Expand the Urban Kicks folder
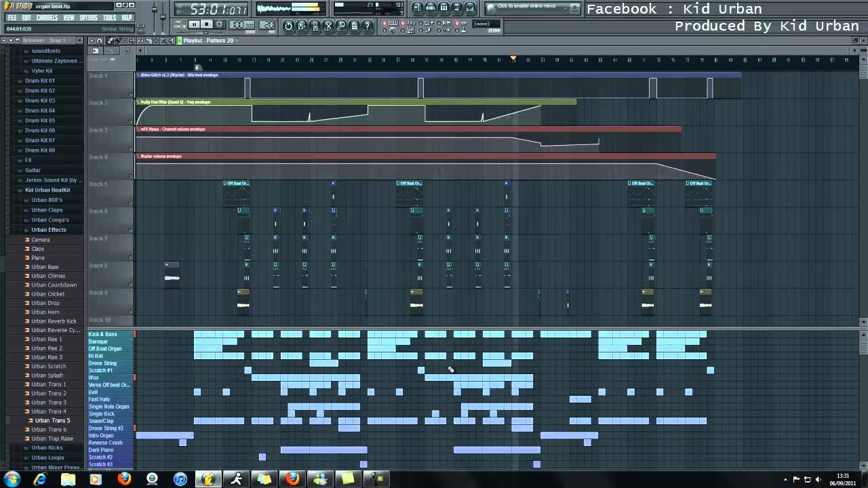 [47, 447]
